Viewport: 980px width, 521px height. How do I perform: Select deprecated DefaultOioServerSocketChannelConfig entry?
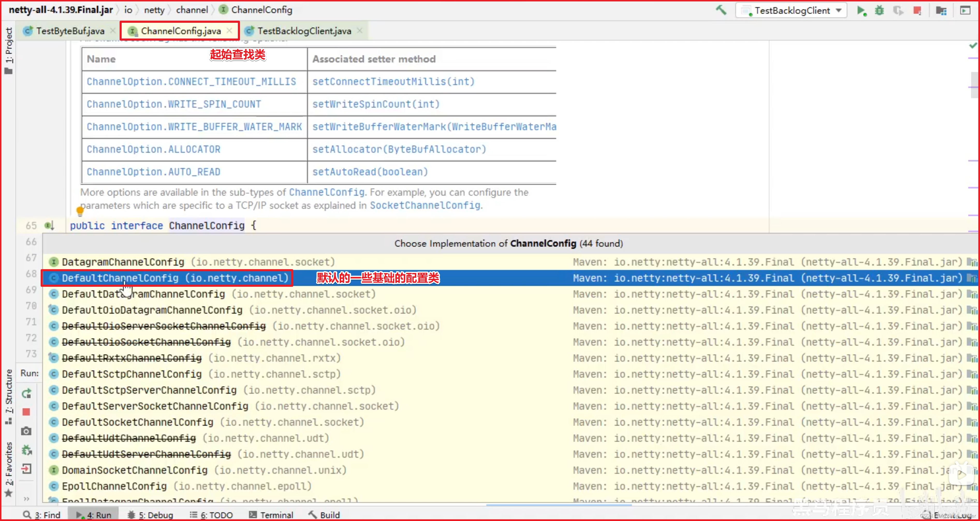click(510, 326)
